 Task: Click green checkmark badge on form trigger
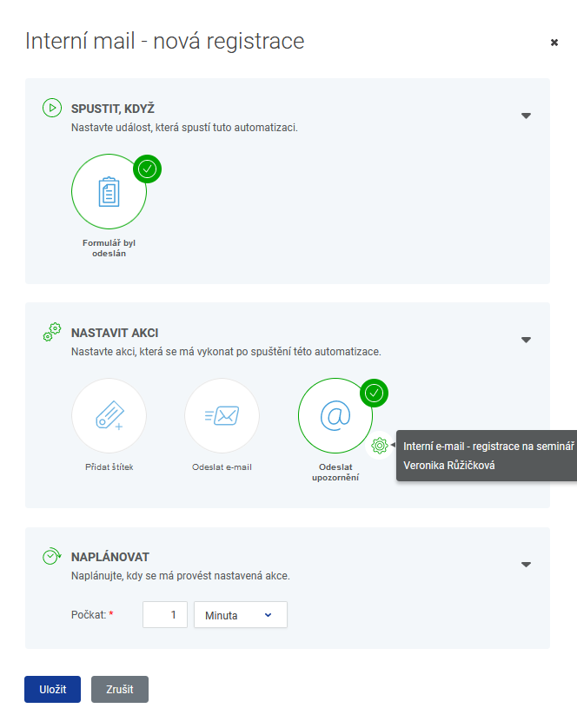pyautogui.click(x=147, y=169)
